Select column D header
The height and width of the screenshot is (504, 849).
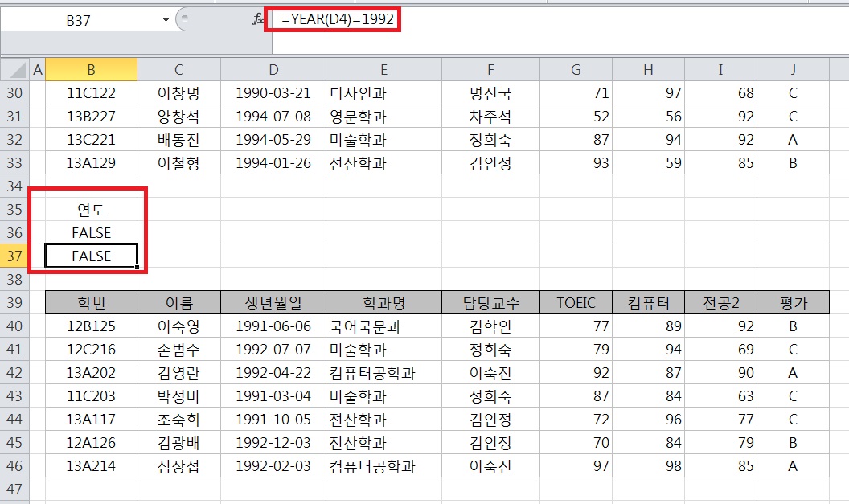273,70
